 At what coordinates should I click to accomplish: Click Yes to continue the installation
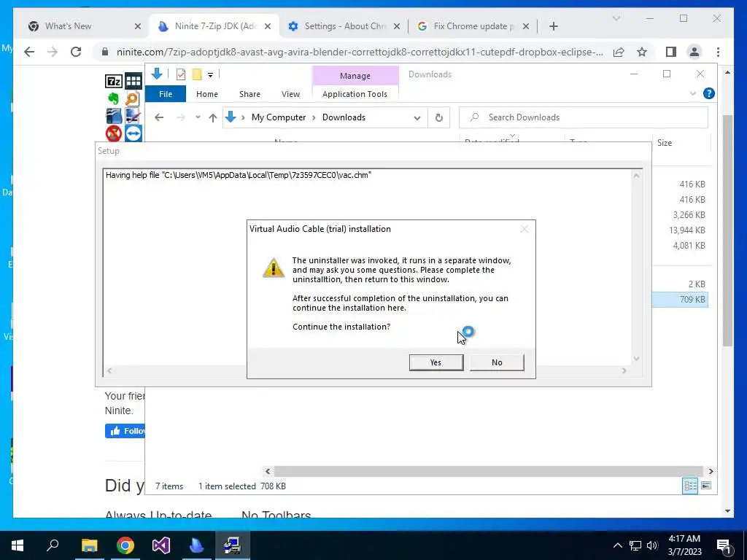point(436,362)
